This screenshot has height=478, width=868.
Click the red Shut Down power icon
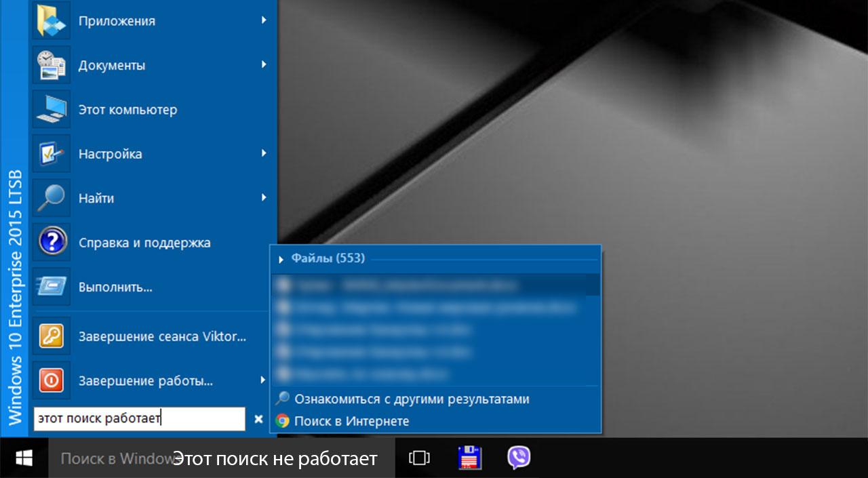(52, 380)
